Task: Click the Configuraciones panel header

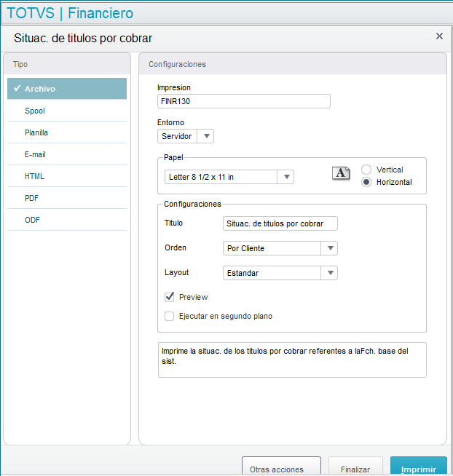Action: tap(293, 64)
